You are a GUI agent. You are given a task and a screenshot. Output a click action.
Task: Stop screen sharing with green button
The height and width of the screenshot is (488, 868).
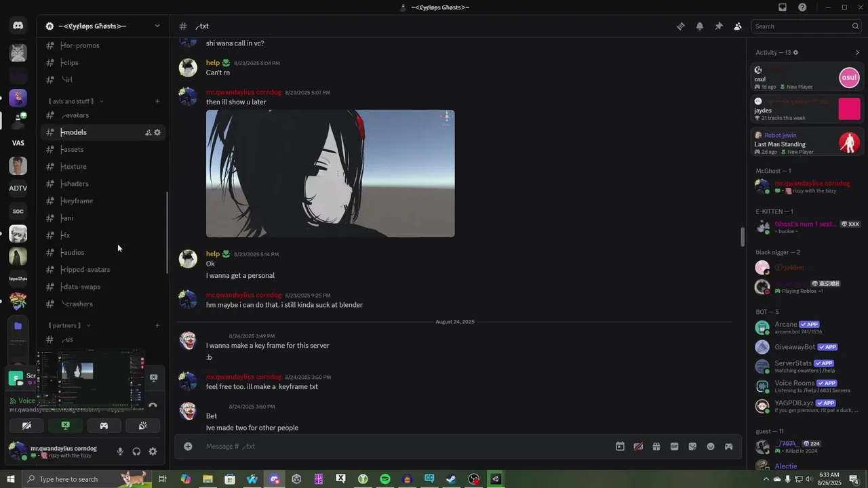tap(65, 426)
